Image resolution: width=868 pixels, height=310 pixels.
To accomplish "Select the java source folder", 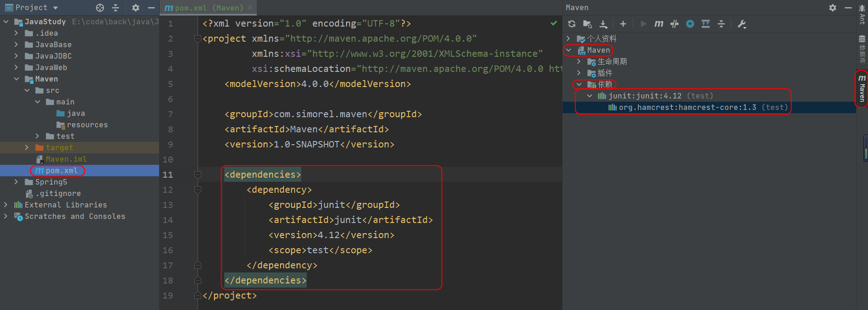I will coord(71,113).
